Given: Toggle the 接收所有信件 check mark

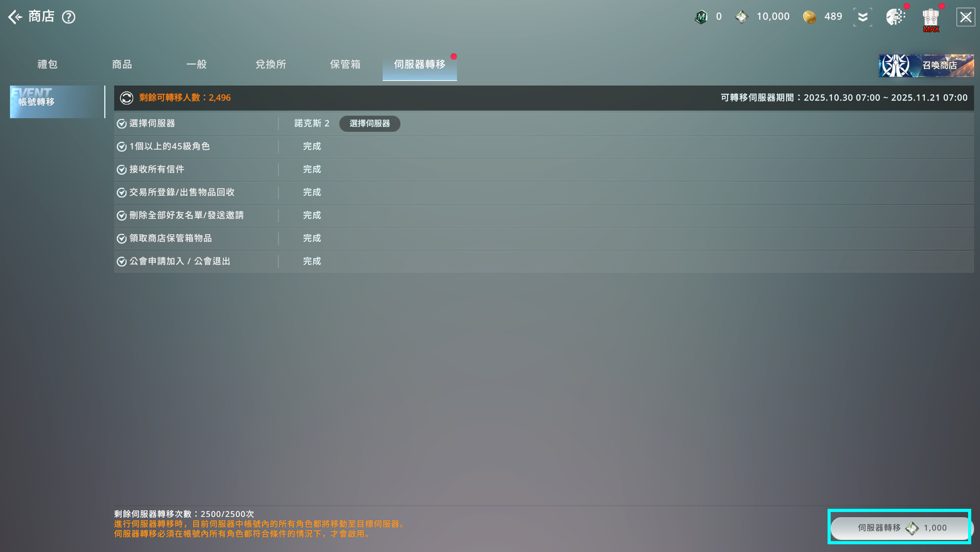Looking at the screenshot, I should tap(122, 169).
